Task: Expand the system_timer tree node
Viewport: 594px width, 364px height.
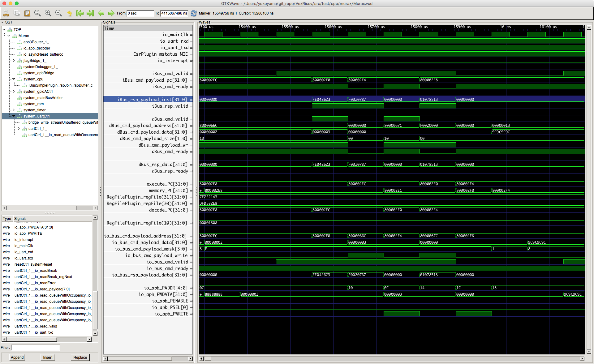Action: click(14, 110)
